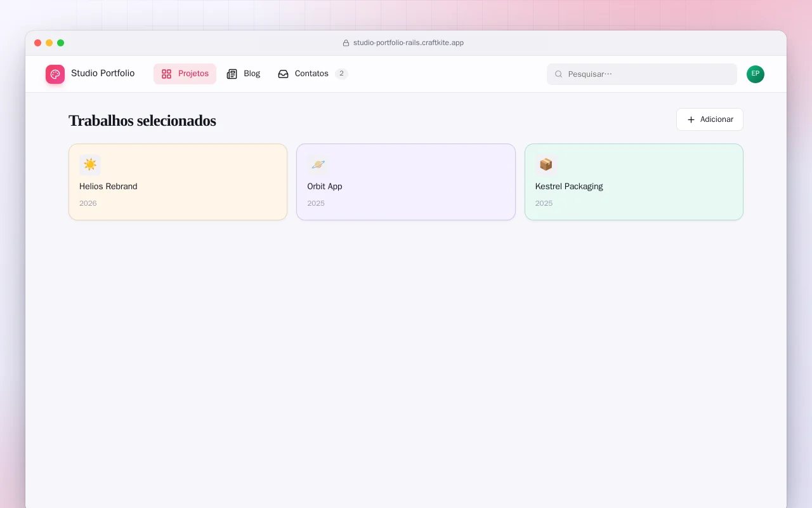Click the Adicionar button
This screenshot has height=508, width=812.
(x=710, y=119)
